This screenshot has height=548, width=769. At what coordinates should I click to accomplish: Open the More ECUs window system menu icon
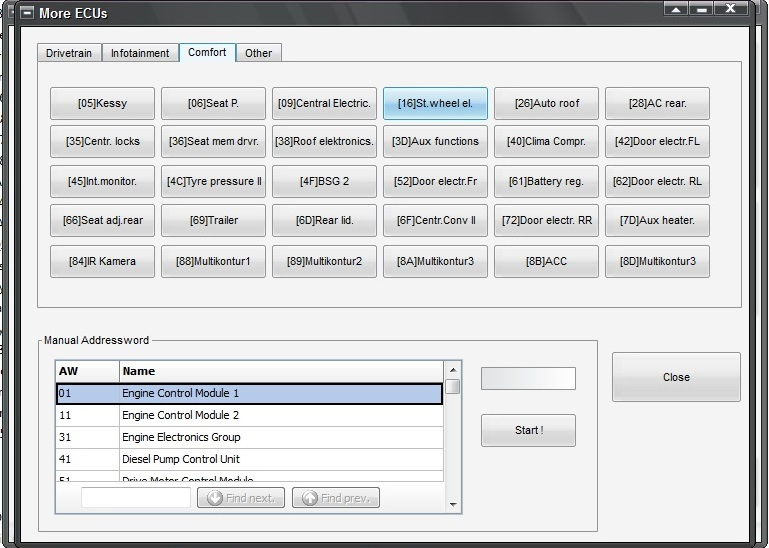point(27,13)
